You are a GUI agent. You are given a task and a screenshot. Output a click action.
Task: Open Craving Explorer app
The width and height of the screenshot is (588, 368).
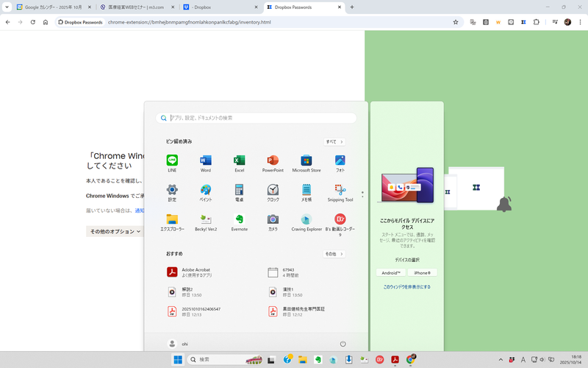306,222
